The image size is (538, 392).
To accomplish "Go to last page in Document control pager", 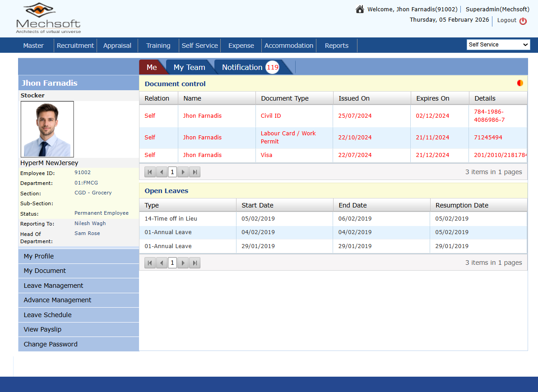I will tap(195, 172).
